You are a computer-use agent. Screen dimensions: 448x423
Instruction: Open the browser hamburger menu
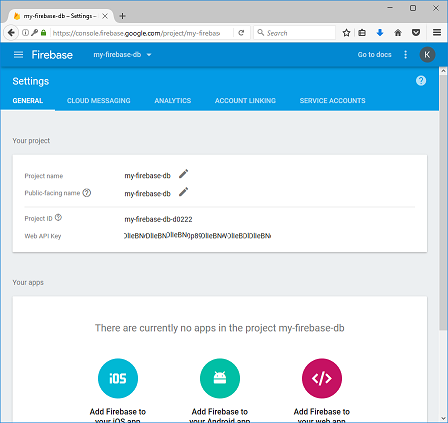[437, 33]
